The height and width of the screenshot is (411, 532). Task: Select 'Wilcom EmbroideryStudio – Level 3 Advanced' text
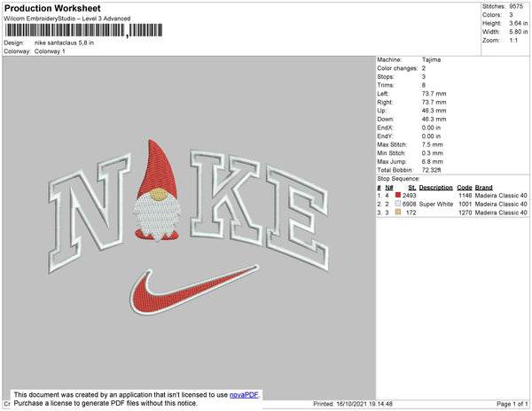[x=67, y=19]
